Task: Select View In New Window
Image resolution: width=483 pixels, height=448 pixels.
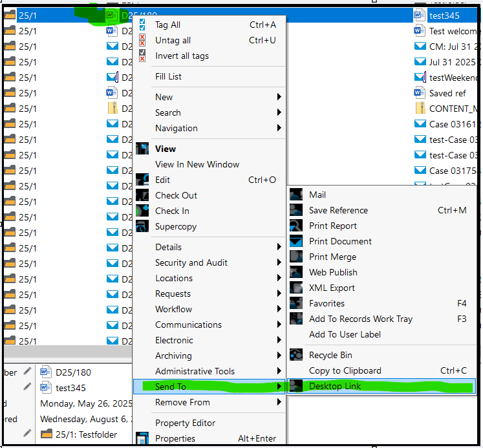Action: 209,164
